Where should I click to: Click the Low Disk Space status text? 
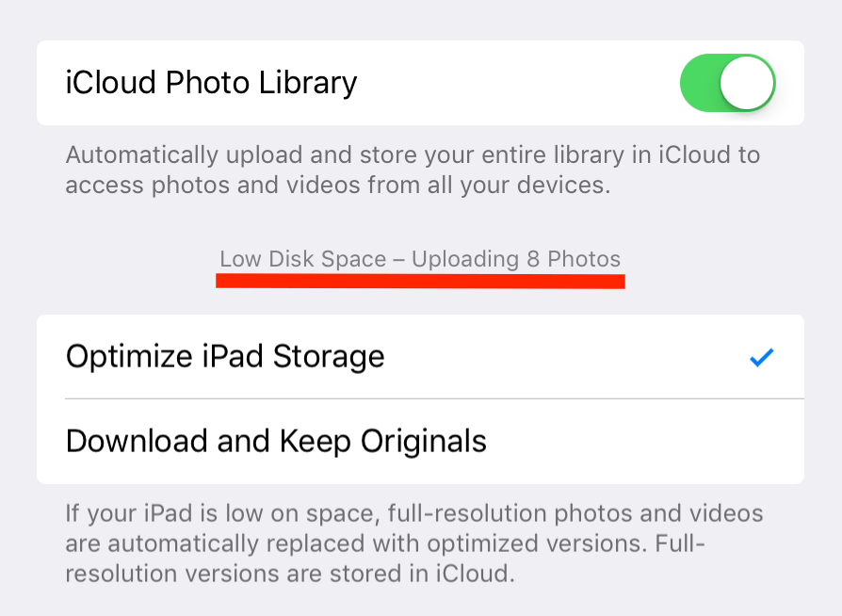(x=303, y=259)
